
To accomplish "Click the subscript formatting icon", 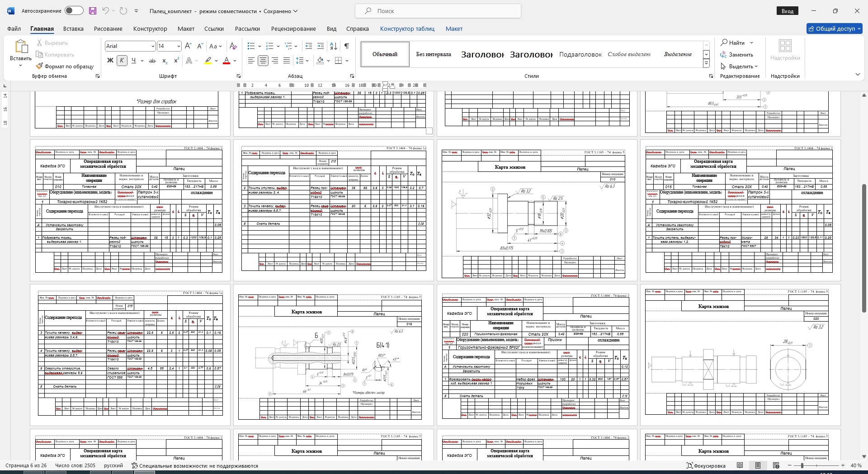I will (165, 61).
